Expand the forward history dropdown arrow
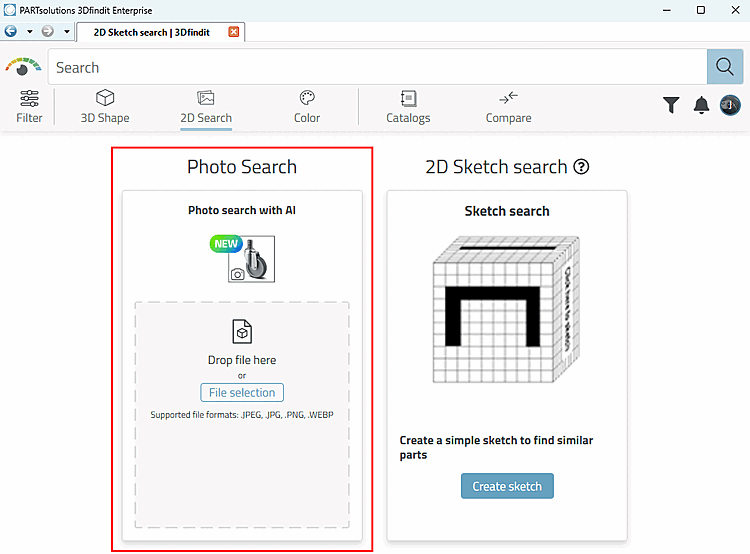The height and width of the screenshot is (554, 750). point(66,31)
